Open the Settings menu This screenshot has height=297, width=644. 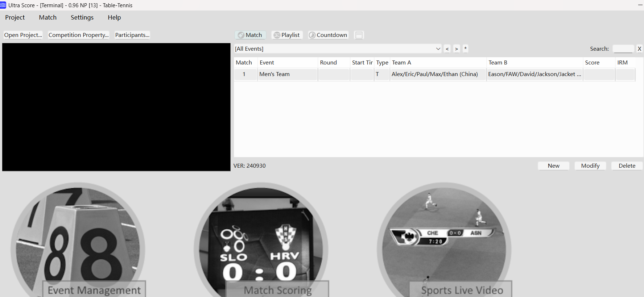click(x=82, y=17)
